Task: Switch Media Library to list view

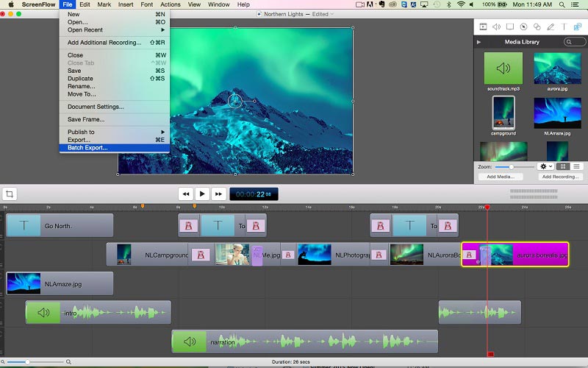Action: tap(576, 167)
